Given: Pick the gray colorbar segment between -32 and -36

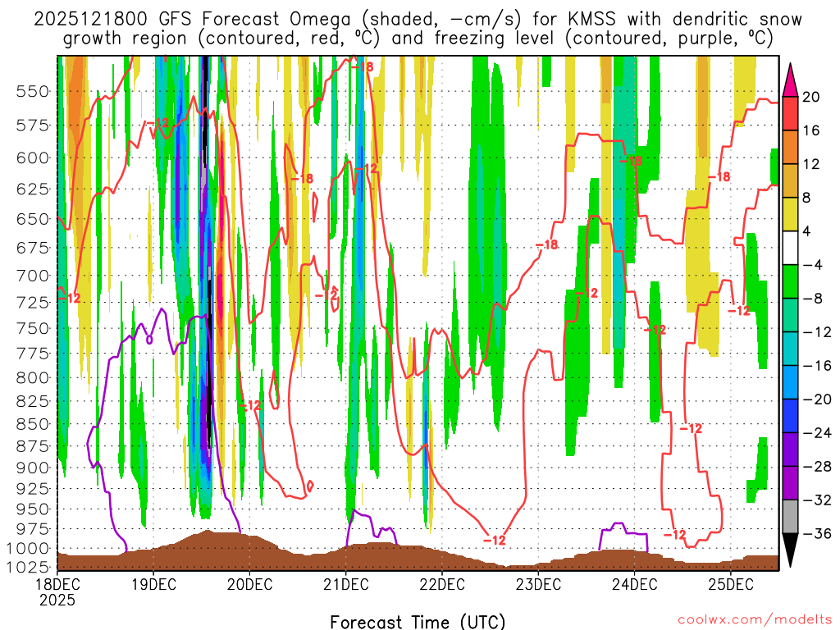Looking at the screenshot, I should click(x=790, y=517).
